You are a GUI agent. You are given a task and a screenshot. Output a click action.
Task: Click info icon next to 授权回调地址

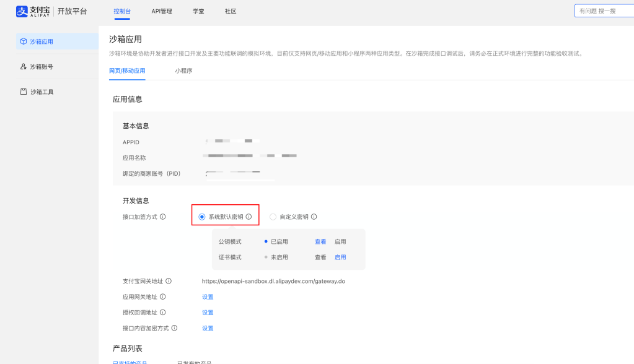[162, 312]
